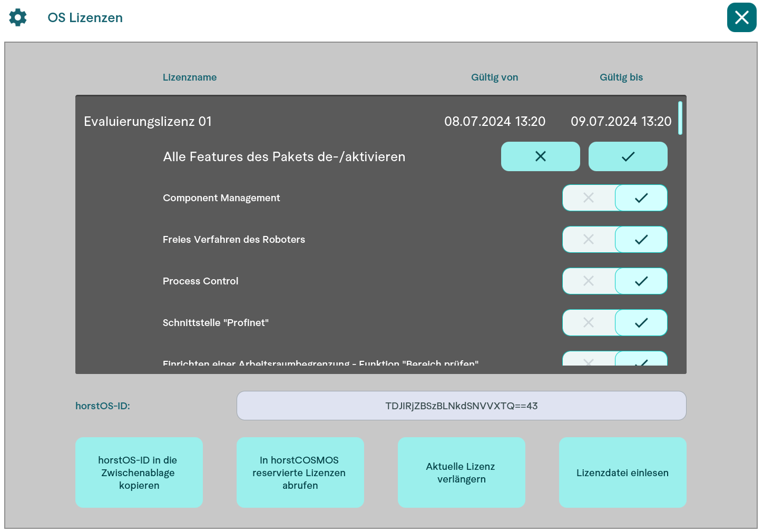Select the horstOS-ID text field
Viewport: 763px width, 532px height.
click(x=461, y=406)
